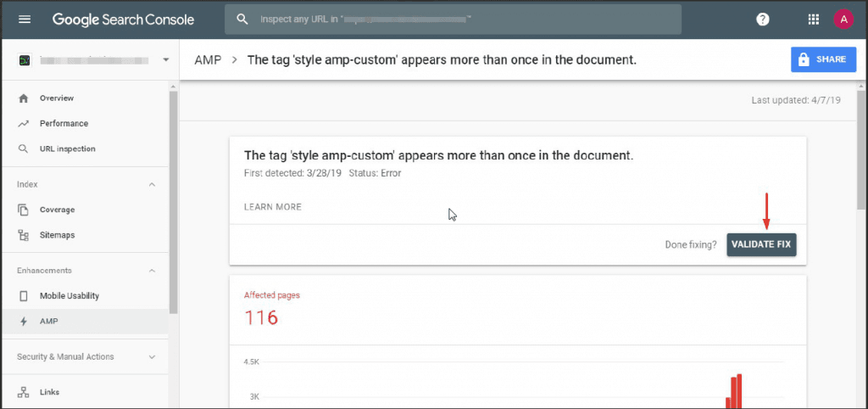Click 'First detected: 3/28/19' text
Image resolution: width=868 pixels, height=409 pixels.
(x=292, y=173)
